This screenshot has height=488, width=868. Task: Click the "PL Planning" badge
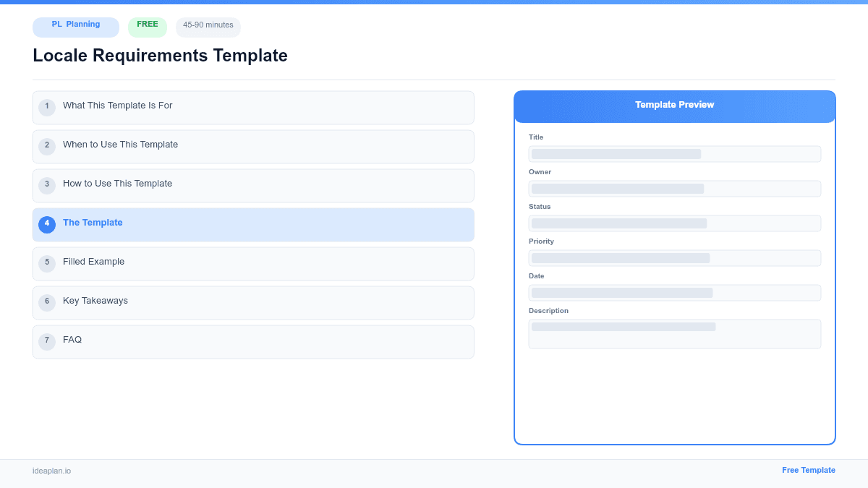pos(75,27)
